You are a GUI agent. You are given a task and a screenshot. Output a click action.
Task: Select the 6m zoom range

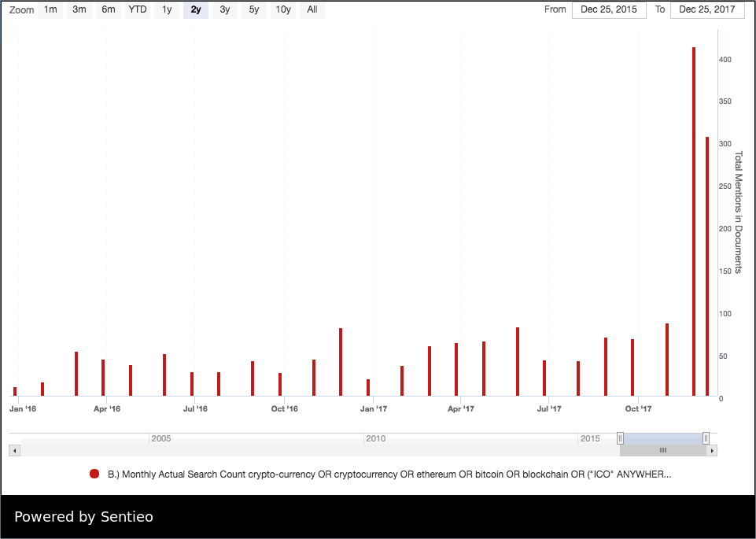109,9
